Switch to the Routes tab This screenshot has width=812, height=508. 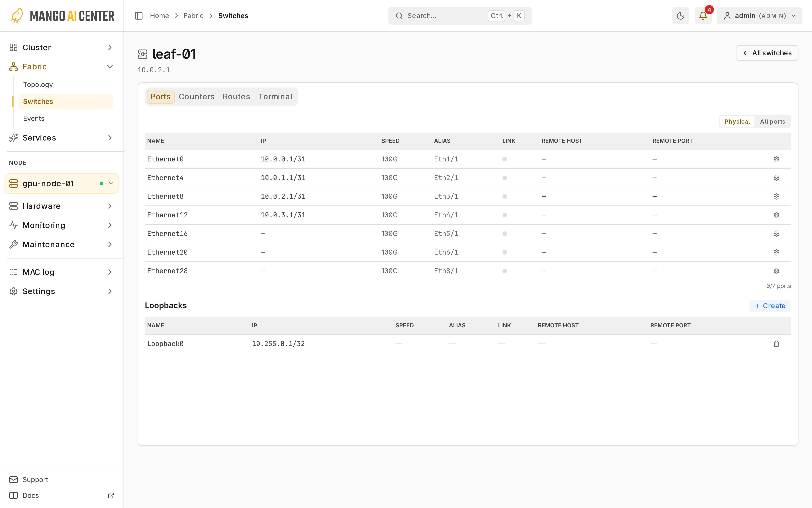click(236, 97)
